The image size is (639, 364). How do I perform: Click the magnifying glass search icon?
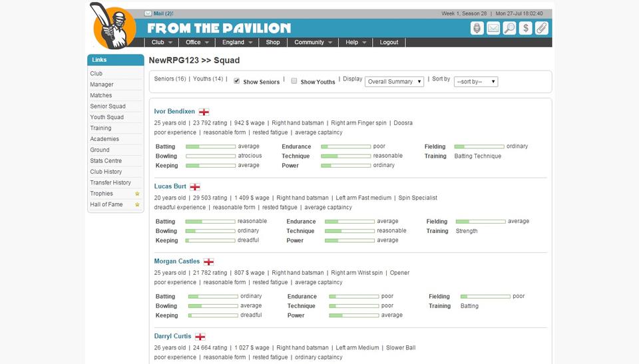click(509, 28)
